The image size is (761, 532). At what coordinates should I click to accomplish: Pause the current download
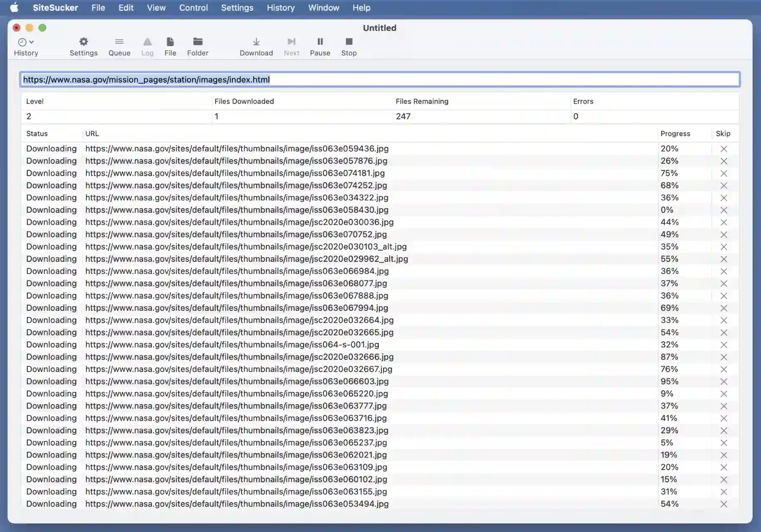(x=320, y=47)
